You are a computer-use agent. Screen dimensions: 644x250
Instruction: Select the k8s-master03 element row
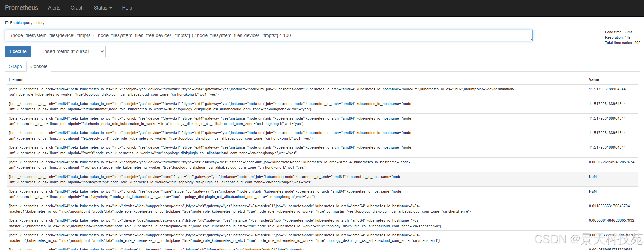click(x=323, y=238)
